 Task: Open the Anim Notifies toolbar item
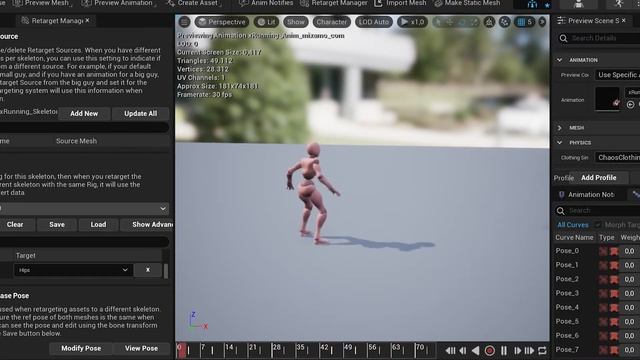coord(266,3)
